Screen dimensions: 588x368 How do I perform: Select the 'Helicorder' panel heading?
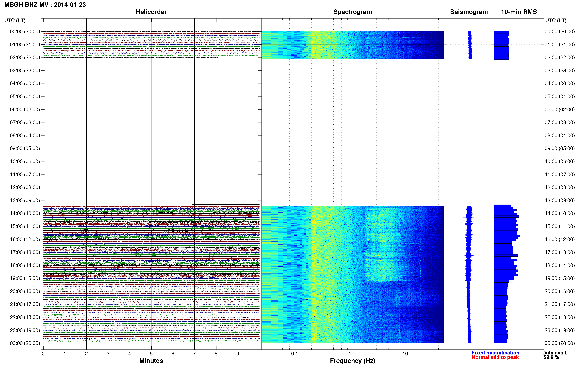coord(151,12)
